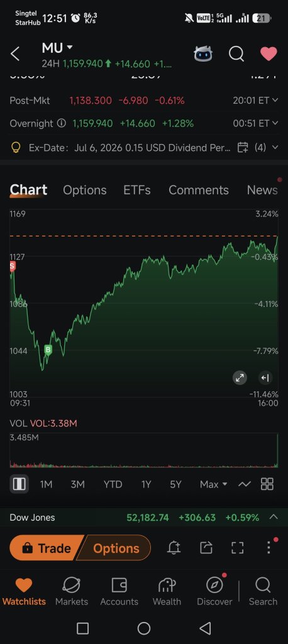Click the Overnight info icon
The width and height of the screenshot is (288, 644).
(61, 123)
